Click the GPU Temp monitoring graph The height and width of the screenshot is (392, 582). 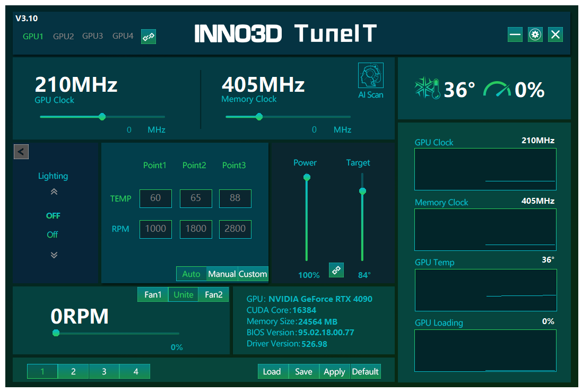(x=485, y=290)
